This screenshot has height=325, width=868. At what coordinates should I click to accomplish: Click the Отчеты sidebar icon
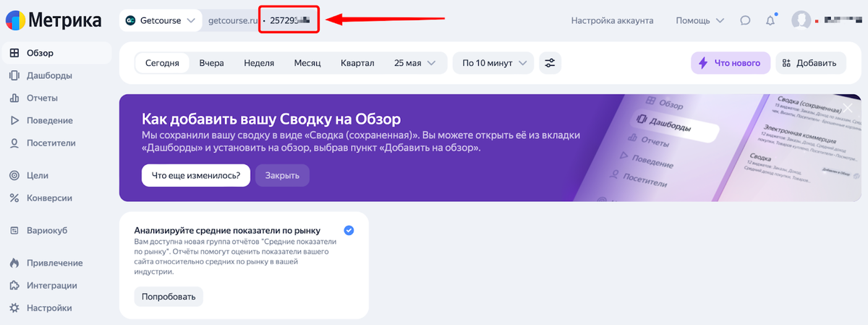click(14, 98)
